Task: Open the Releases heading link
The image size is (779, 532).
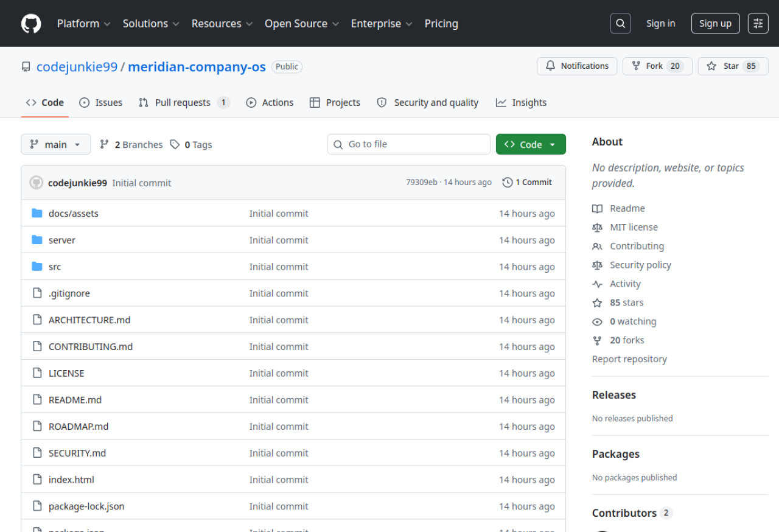Action: [614, 395]
